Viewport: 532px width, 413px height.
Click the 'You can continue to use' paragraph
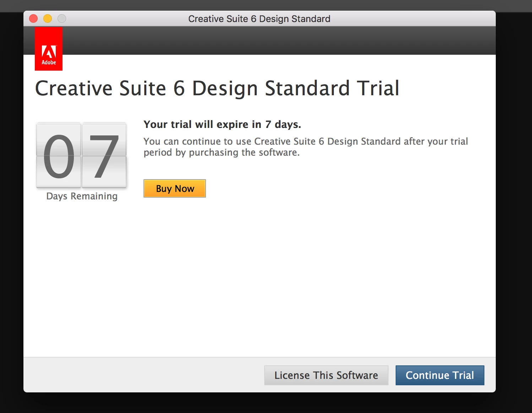(306, 147)
